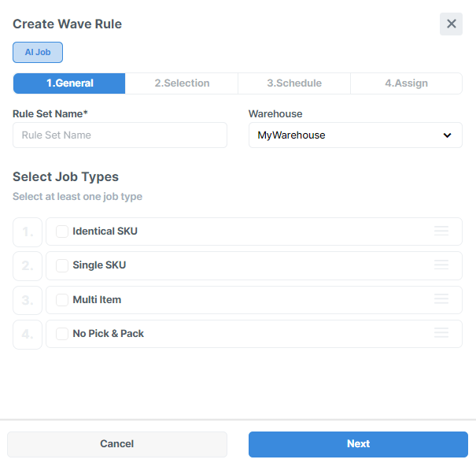Tick the Multi Item checkbox
The width and height of the screenshot is (476, 463).
[x=62, y=300]
